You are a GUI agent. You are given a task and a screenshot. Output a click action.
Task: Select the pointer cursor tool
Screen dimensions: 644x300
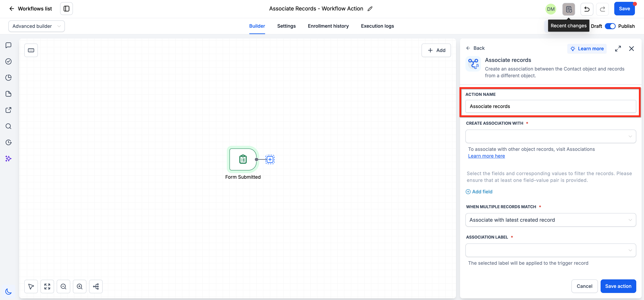click(x=31, y=287)
